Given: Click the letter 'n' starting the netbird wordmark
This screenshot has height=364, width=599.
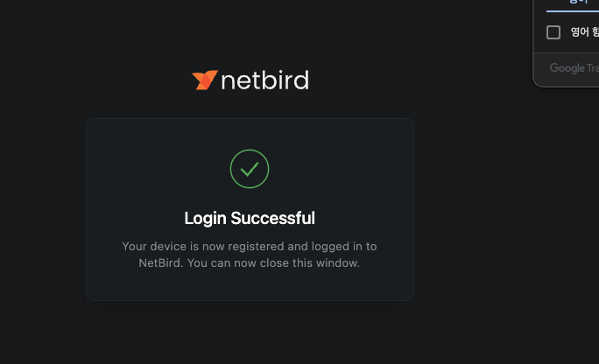Looking at the screenshot, I should pyautogui.click(x=229, y=82).
